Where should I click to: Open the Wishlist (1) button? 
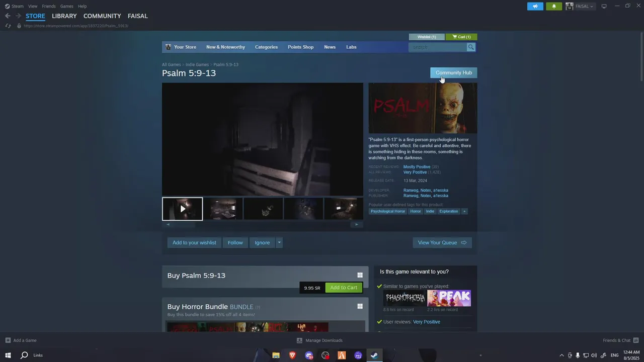[427, 37]
